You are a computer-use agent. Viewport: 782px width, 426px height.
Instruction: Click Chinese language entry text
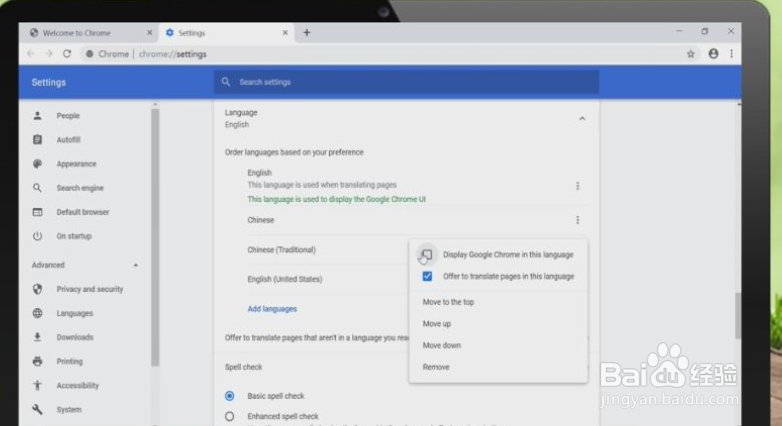coord(261,220)
